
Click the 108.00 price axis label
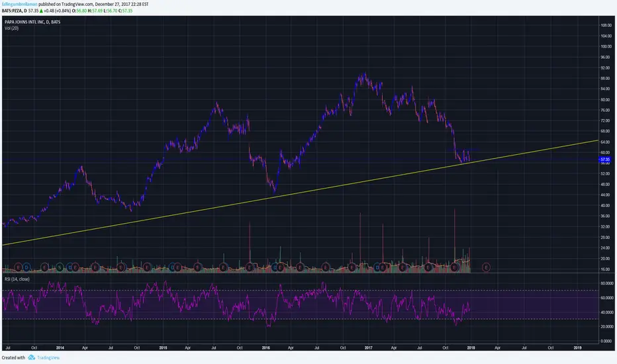(x=606, y=25)
